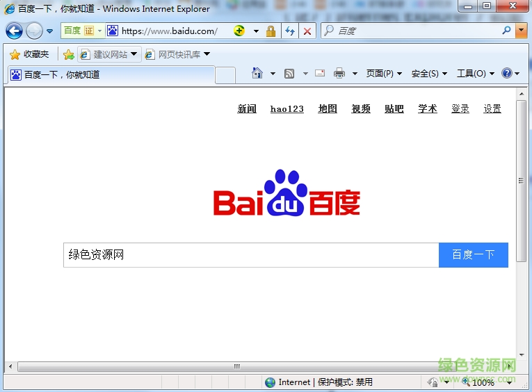Click the security padlock icon
532x392 pixels.
[271, 31]
